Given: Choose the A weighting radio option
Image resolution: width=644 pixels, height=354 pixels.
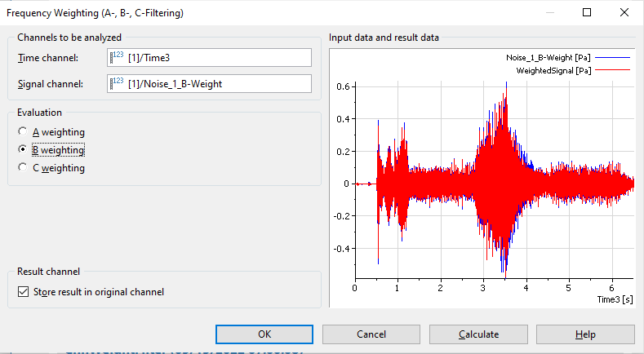Looking at the screenshot, I should click(x=22, y=132).
